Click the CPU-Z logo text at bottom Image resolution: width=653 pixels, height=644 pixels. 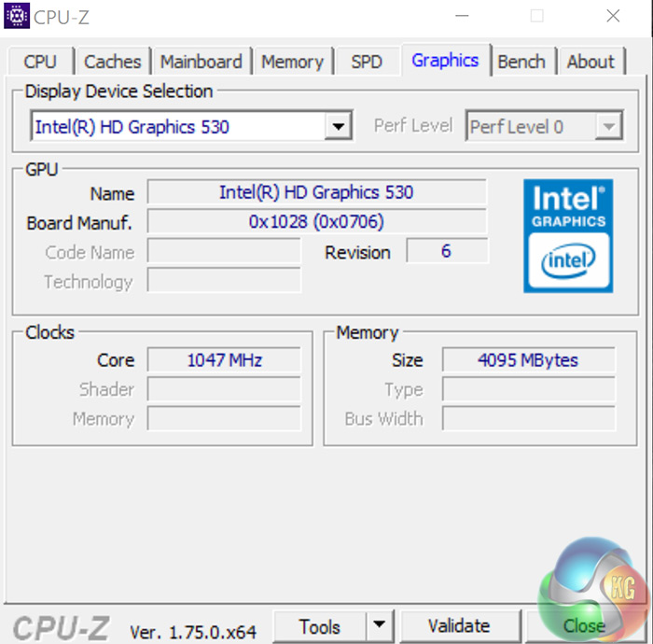[62, 628]
